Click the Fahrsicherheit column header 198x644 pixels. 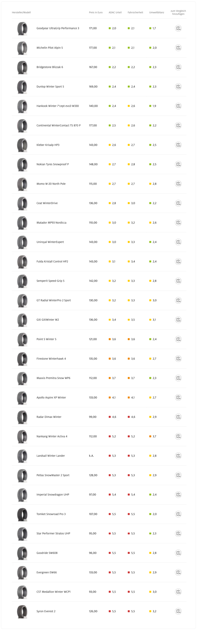coord(135,12)
